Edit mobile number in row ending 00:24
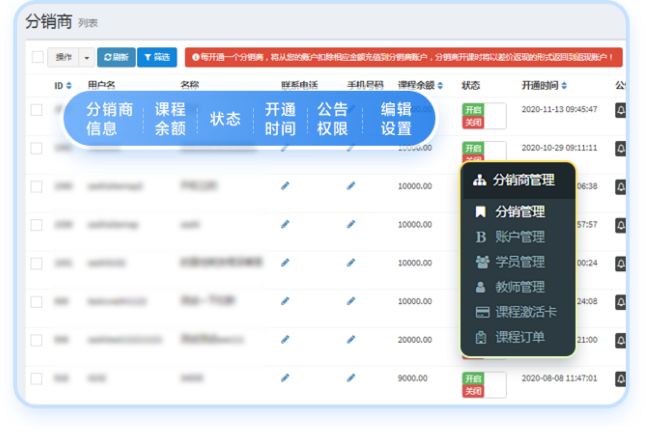 (351, 263)
